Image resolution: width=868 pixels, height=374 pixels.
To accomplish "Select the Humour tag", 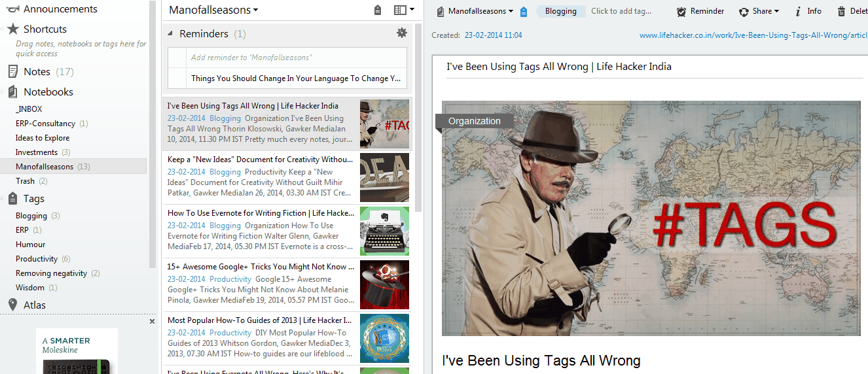I will [31, 245].
